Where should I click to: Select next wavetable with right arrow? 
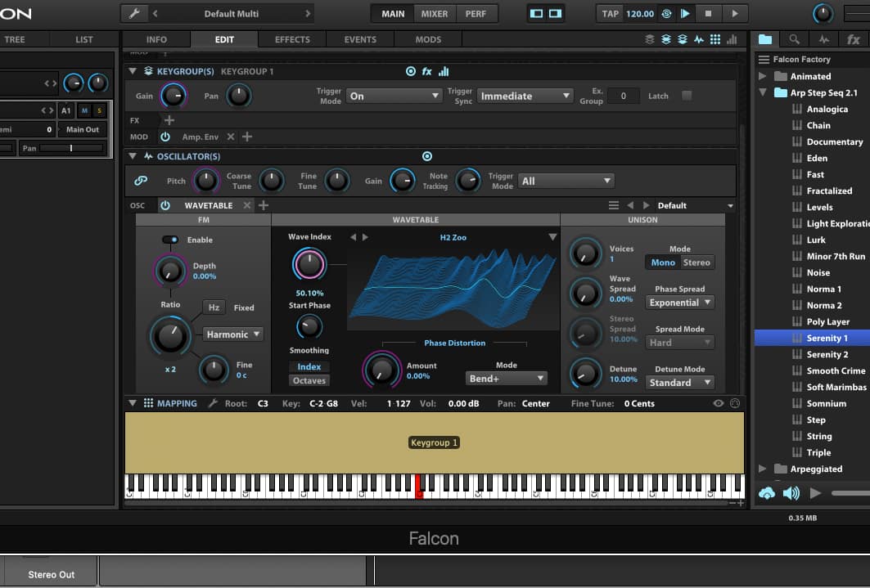[x=365, y=237]
